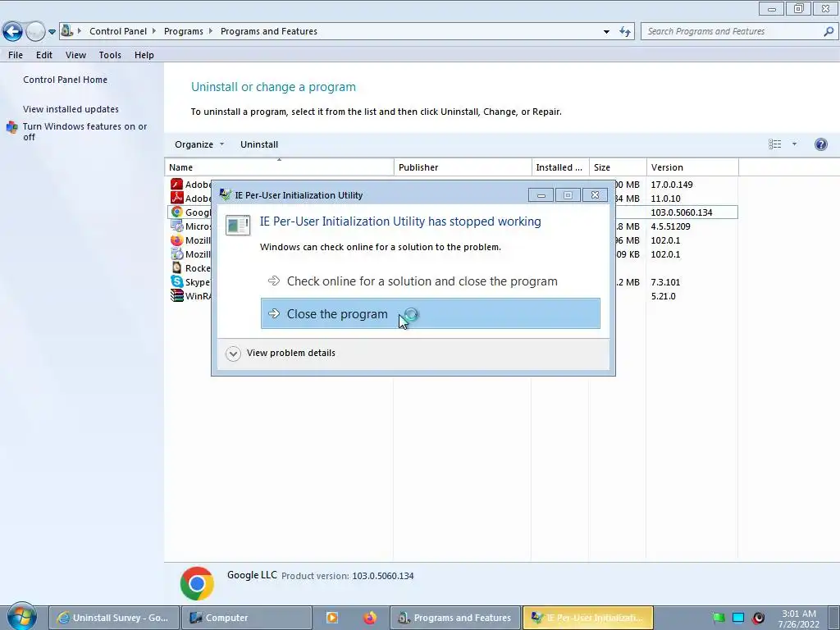Image resolution: width=840 pixels, height=630 pixels.
Task: Open Turn Windows features on or off
Action: tap(84, 131)
